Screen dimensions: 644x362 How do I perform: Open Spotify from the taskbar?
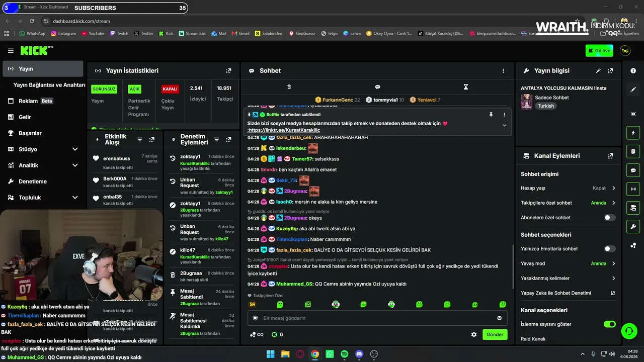[344, 354]
